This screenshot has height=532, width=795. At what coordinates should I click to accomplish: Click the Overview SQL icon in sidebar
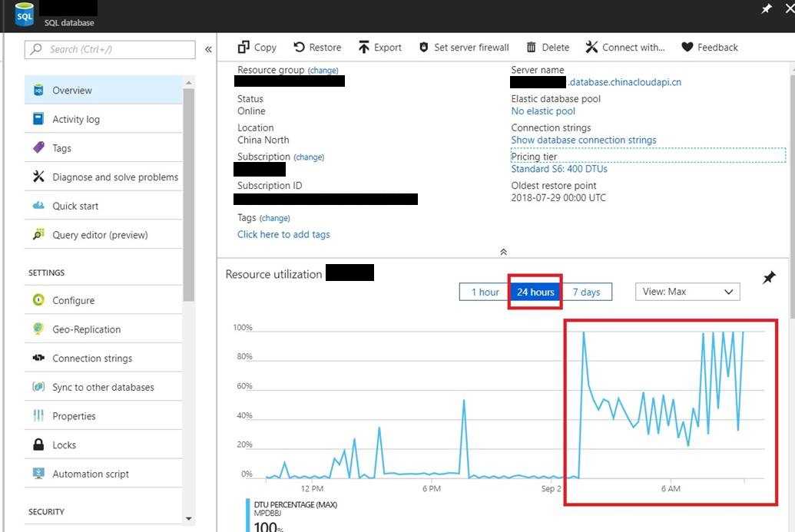[38, 90]
